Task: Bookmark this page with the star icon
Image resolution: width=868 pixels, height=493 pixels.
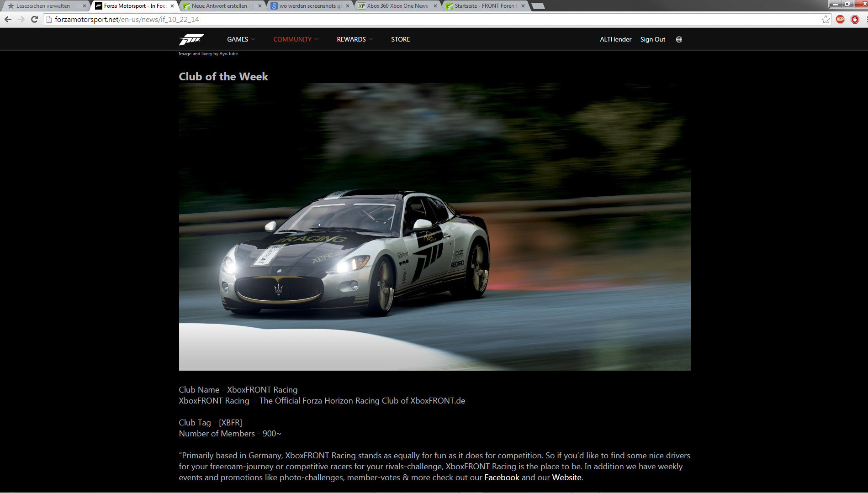Action: 826,19
